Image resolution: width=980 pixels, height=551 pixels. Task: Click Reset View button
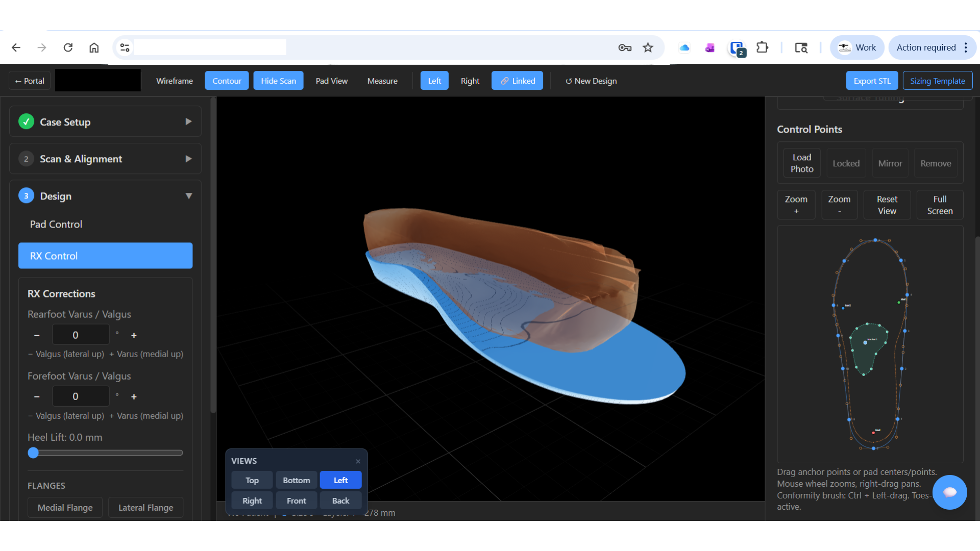(887, 205)
